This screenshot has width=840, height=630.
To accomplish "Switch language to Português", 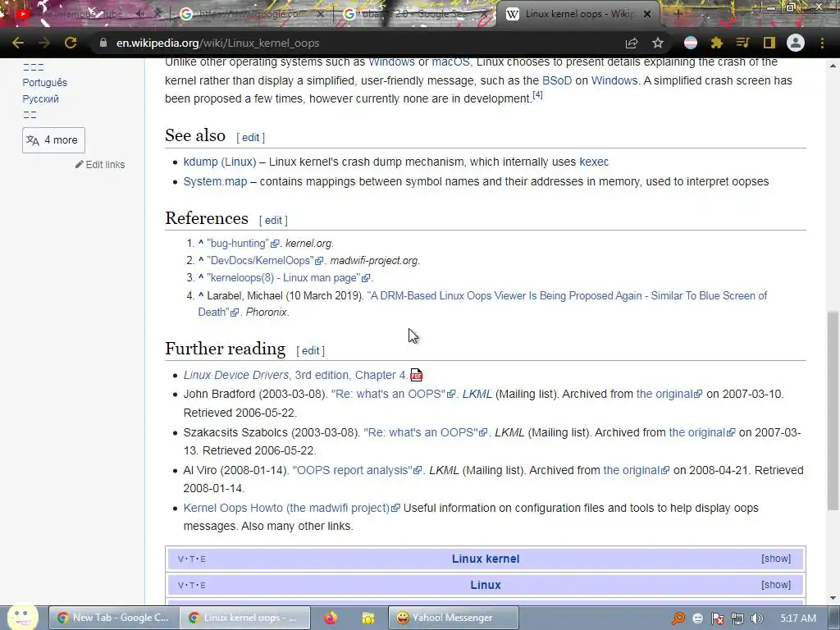I will [x=44, y=83].
